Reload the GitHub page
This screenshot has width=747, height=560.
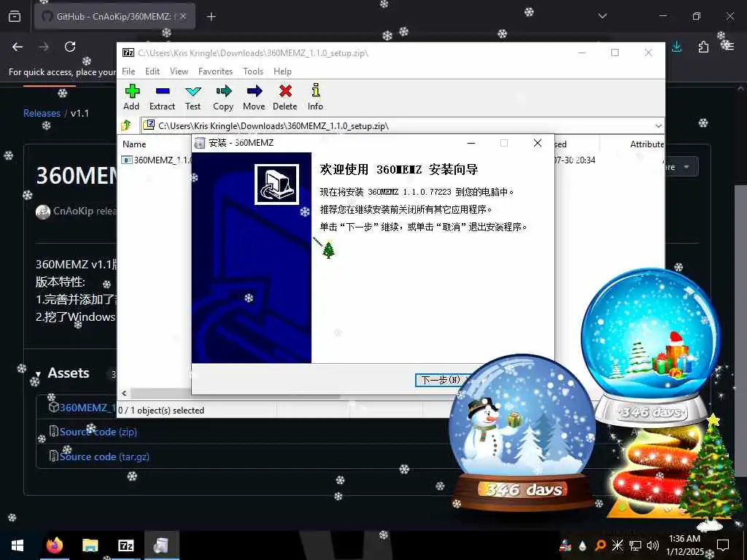click(x=70, y=47)
